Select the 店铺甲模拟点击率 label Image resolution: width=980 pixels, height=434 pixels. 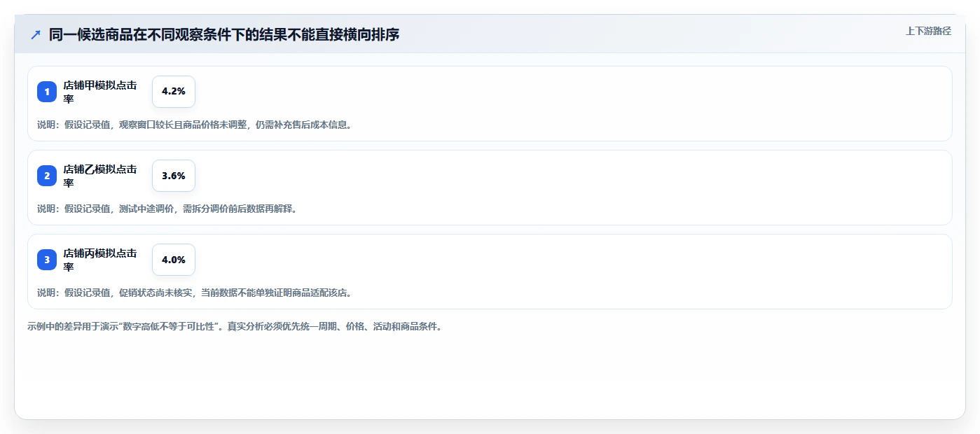(100, 92)
